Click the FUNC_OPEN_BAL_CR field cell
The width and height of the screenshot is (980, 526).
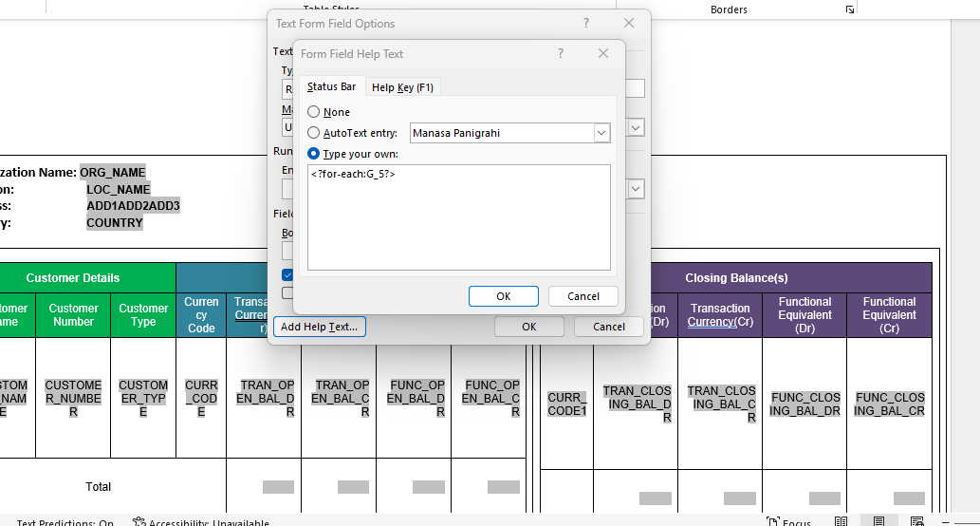click(x=490, y=398)
